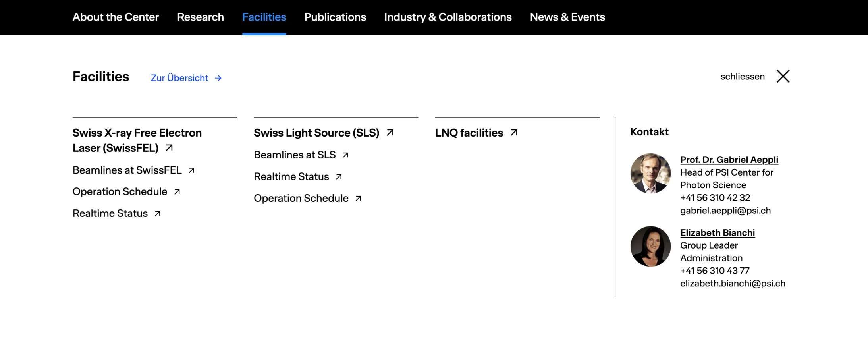Click Elizabeth Bianchi's portrait photo

pyautogui.click(x=650, y=246)
